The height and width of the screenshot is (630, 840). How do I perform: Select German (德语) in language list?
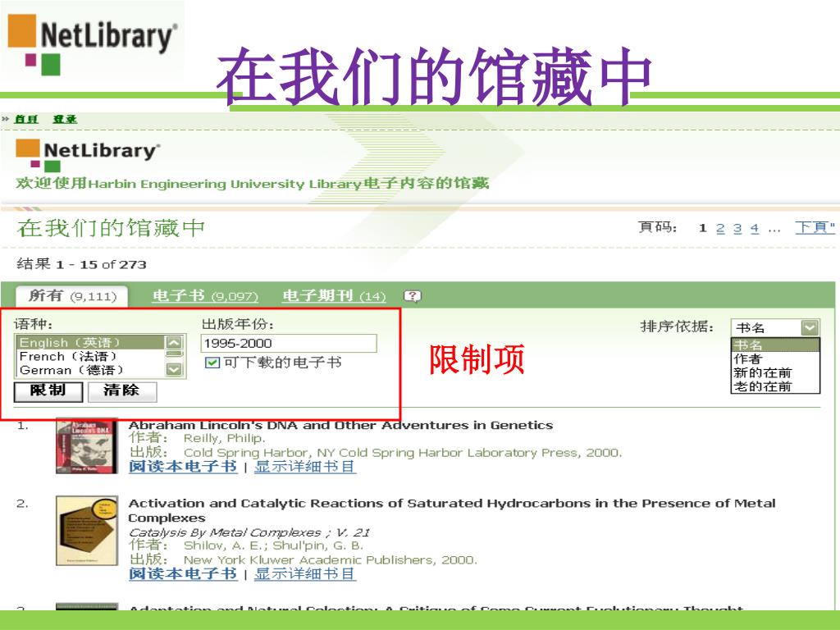click(91, 370)
